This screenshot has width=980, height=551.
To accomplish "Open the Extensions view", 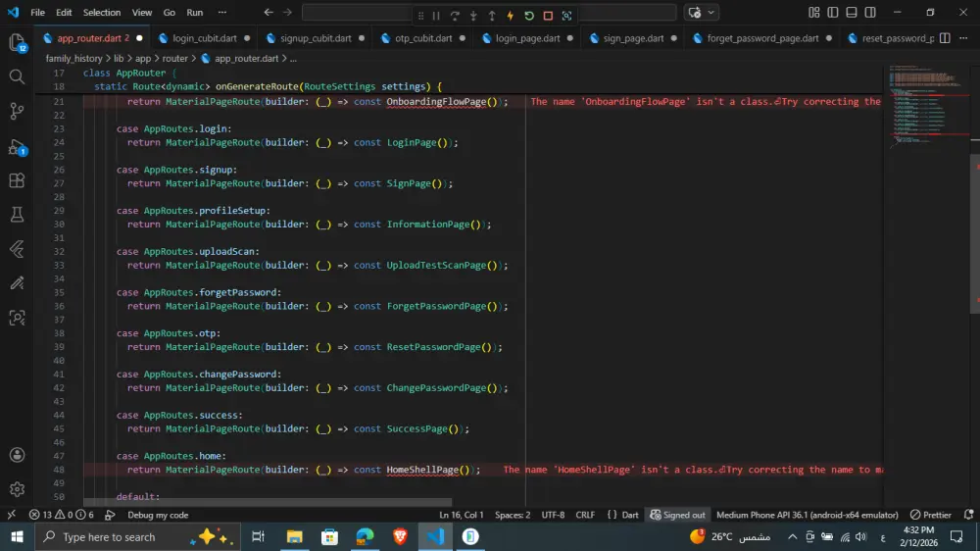I will pos(17,180).
